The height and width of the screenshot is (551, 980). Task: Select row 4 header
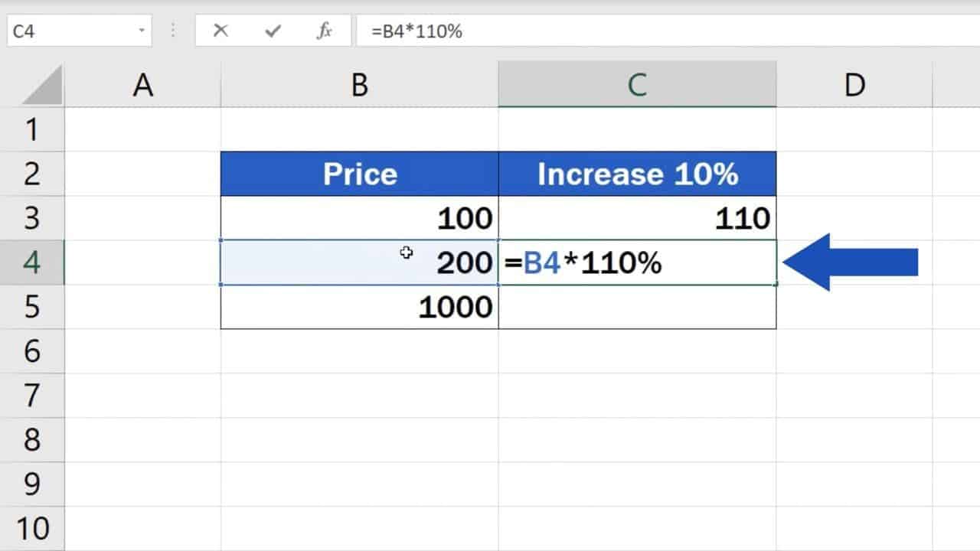click(x=32, y=262)
